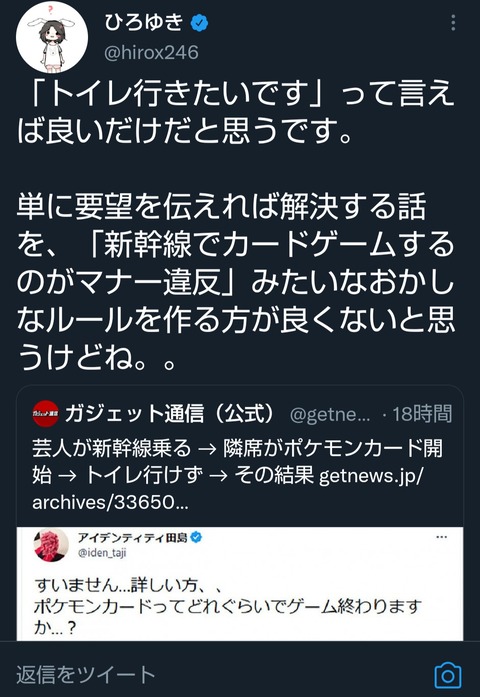Tap the アイデンティティ田島 name in screenshot
The image size is (480, 697).
pyautogui.click(x=132, y=537)
